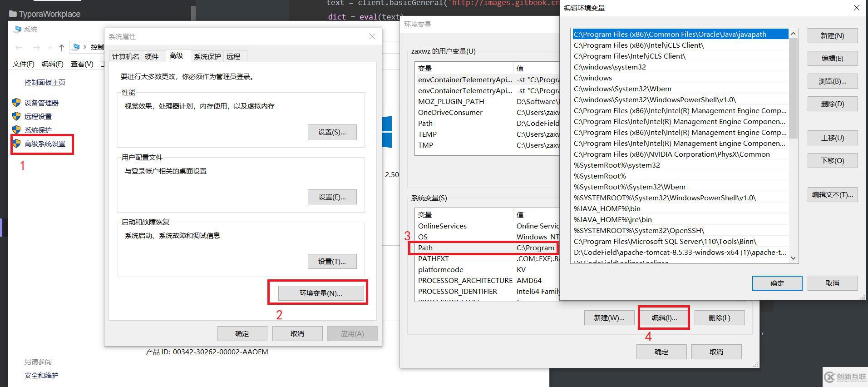Click 上移(U) to move the entry up
The width and height of the screenshot is (868, 387).
pyautogui.click(x=833, y=138)
